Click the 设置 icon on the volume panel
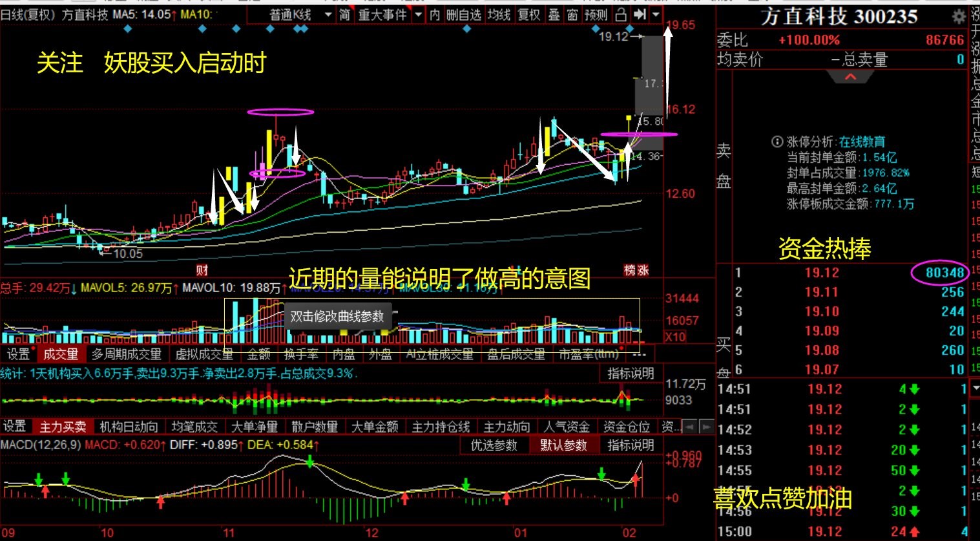The width and height of the screenshot is (980, 541). (18, 354)
